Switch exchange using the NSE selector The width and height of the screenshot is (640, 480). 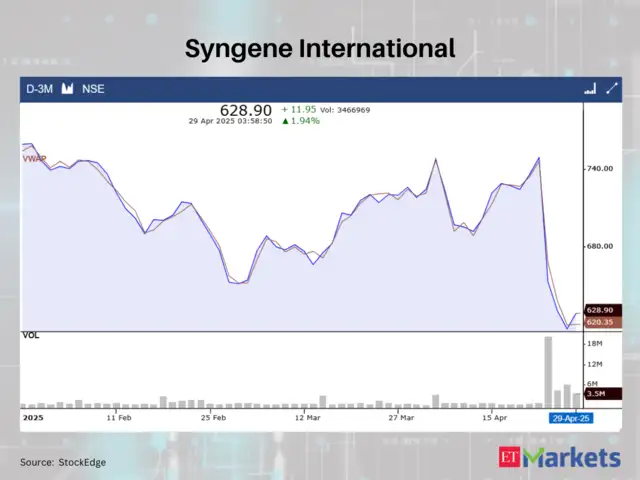(x=93, y=89)
